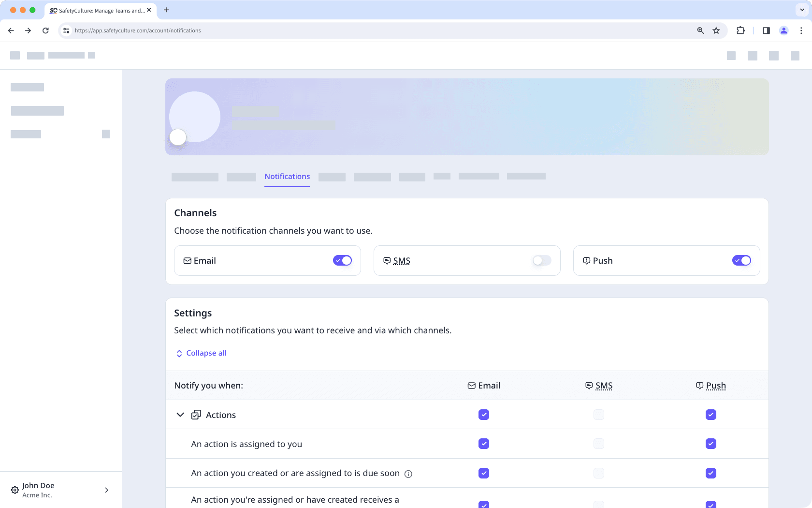The height and width of the screenshot is (508, 812).
Task: Click the gear icon beside John Doe
Action: tap(14, 490)
